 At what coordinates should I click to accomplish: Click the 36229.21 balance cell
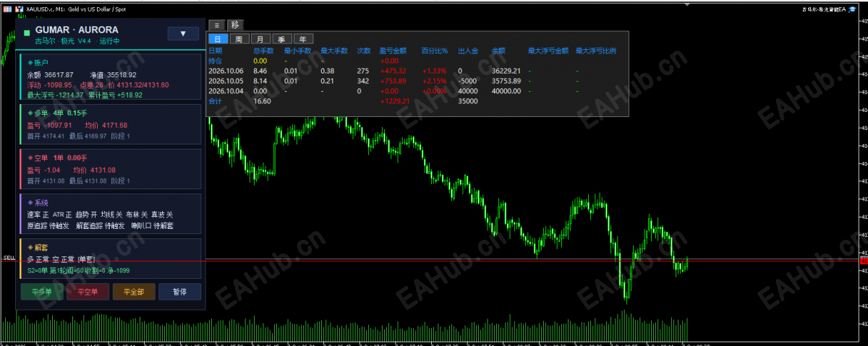[506, 71]
